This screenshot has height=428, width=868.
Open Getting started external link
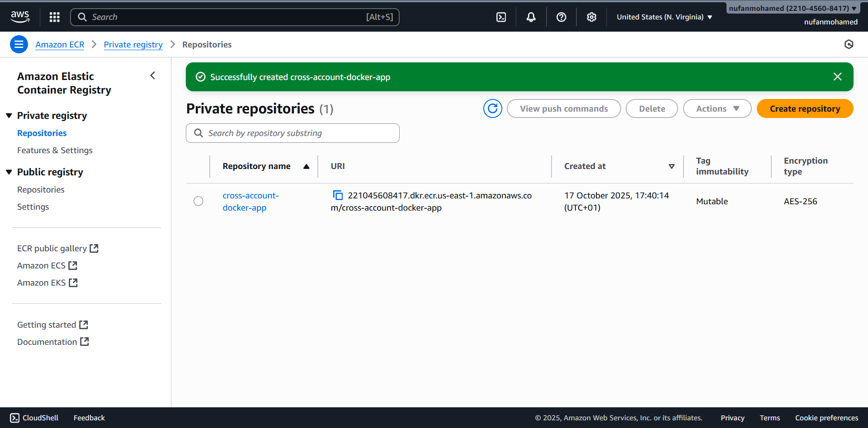pos(52,325)
